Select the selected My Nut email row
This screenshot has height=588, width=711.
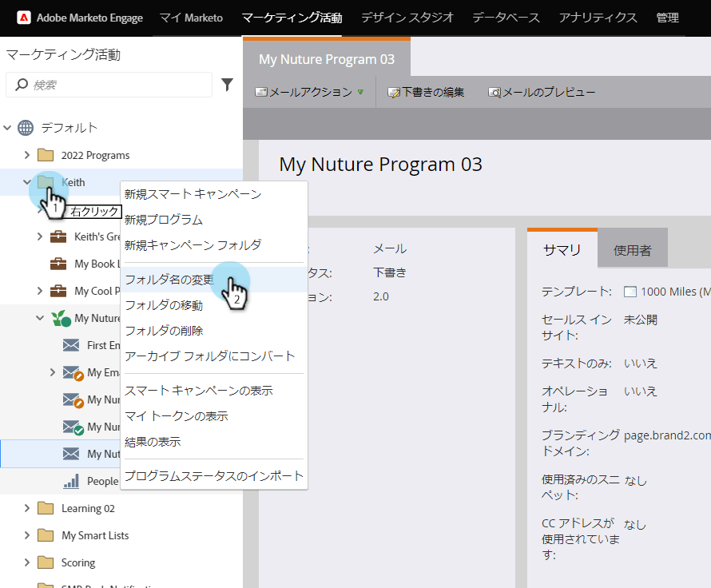coord(61,454)
